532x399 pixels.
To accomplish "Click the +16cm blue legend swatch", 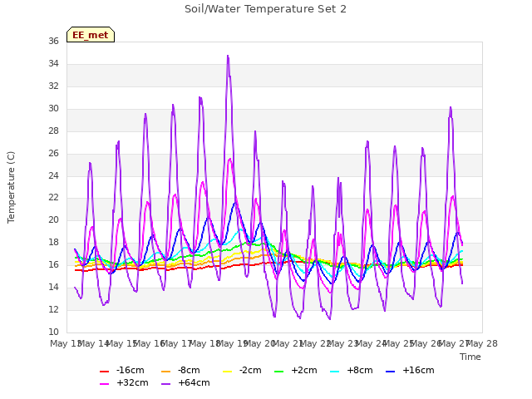I will [391, 372].
